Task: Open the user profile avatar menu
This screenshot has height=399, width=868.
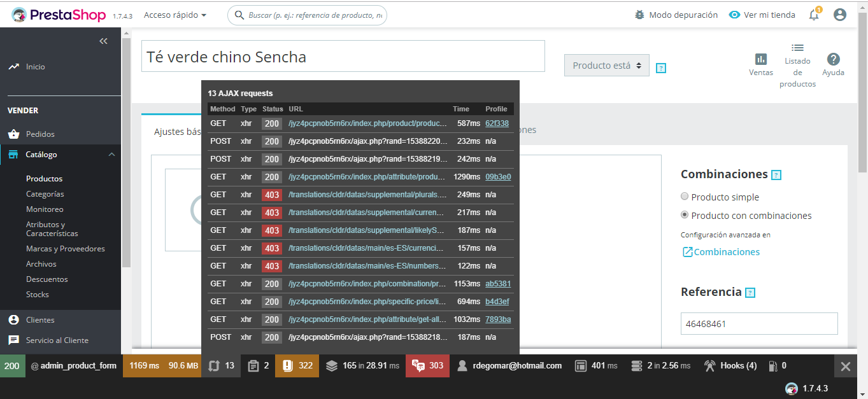Action: click(x=840, y=15)
